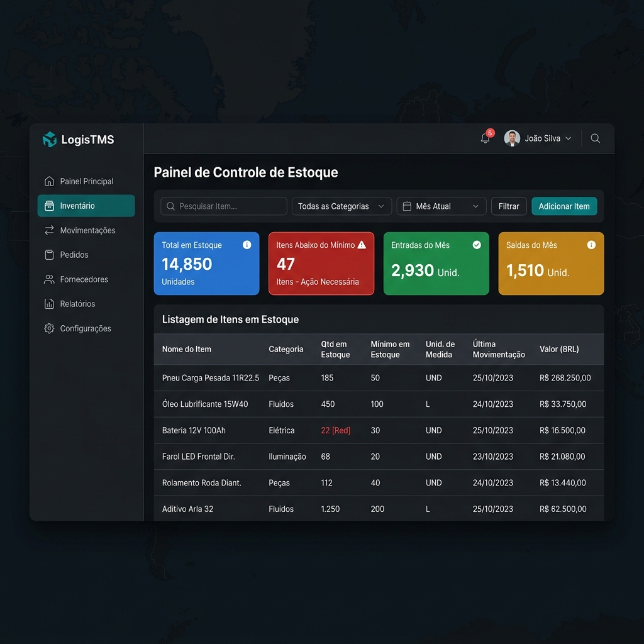Click warning icon on Itens Abaixo do Mínimo

(x=362, y=245)
